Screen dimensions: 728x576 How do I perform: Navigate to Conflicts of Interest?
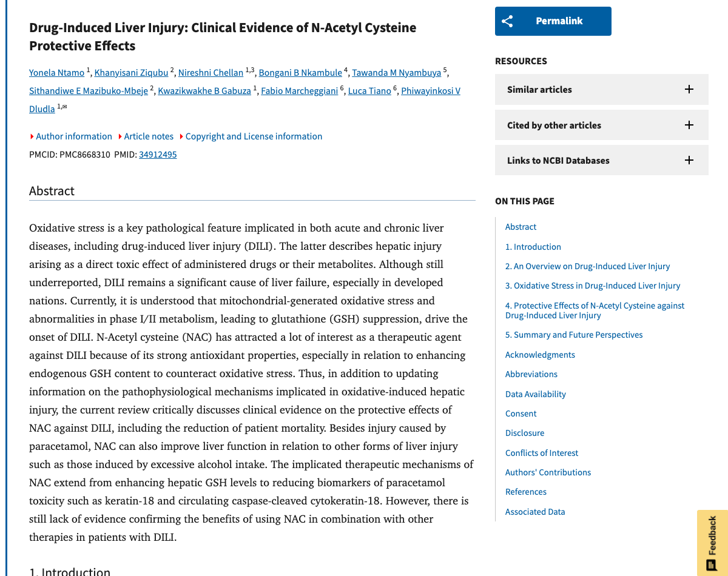pos(542,452)
